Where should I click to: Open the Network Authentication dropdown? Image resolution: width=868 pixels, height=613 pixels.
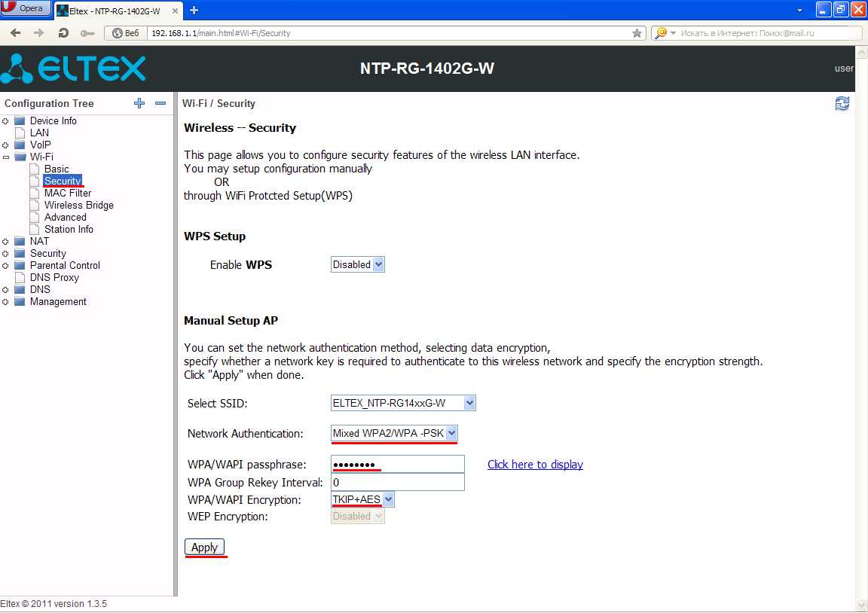(394, 433)
